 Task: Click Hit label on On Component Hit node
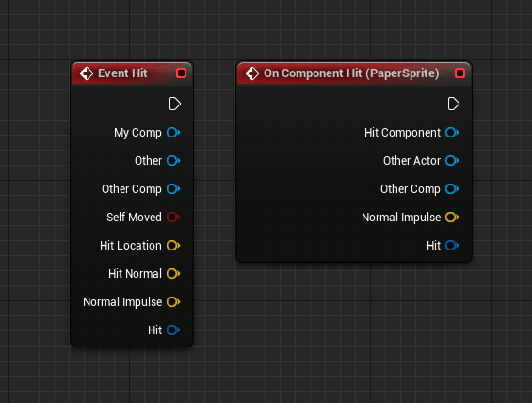(434, 245)
